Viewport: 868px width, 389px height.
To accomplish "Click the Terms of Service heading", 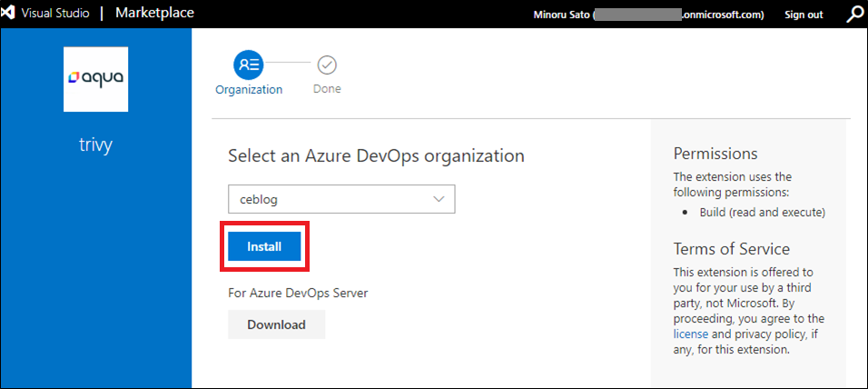I will click(x=731, y=248).
